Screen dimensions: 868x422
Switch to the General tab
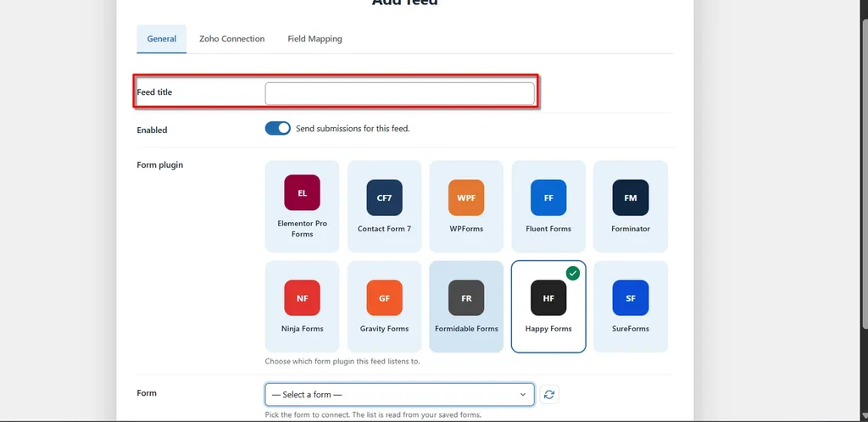(162, 39)
